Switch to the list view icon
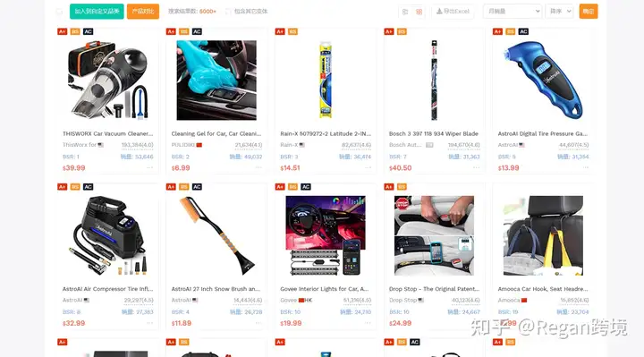Image resolution: width=644 pixels, height=357 pixels. 405,12
